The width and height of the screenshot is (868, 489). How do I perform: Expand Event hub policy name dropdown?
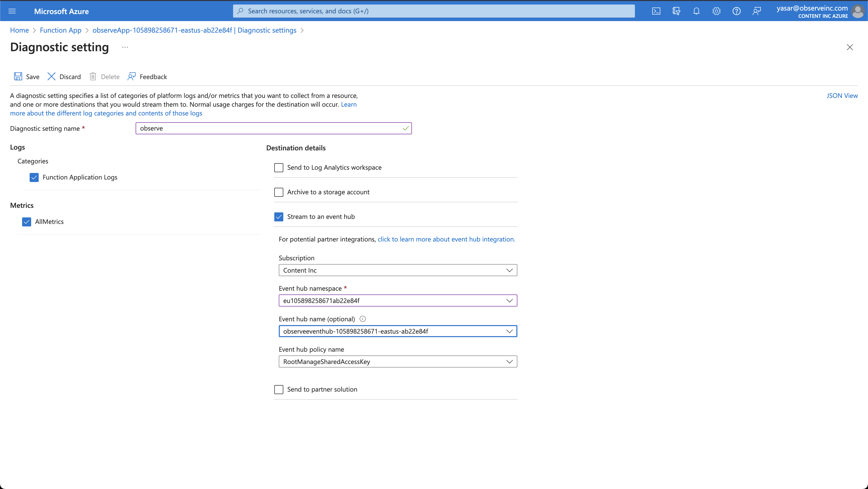pyautogui.click(x=398, y=361)
